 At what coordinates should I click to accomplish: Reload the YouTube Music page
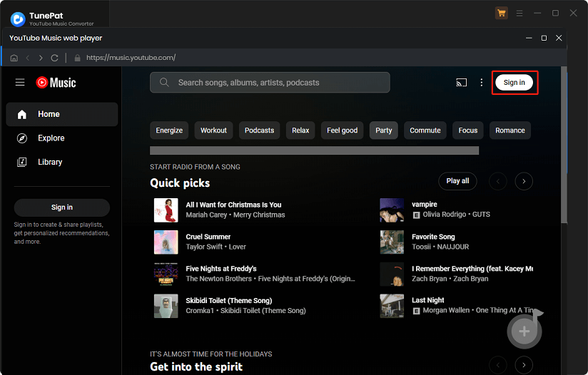click(x=54, y=58)
